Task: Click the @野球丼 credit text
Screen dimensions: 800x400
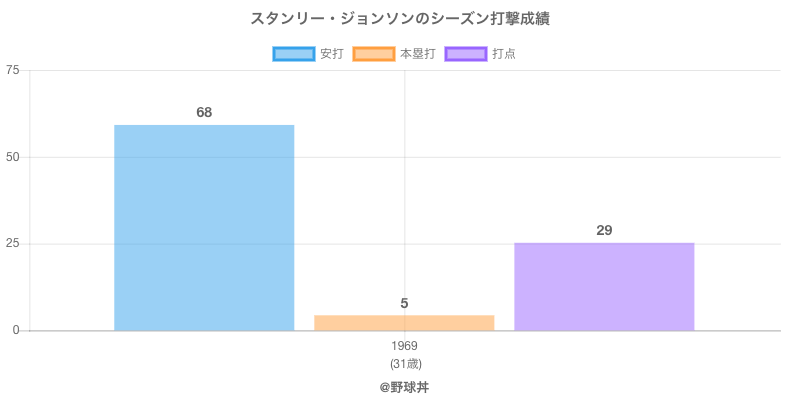Action: pos(404,386)
